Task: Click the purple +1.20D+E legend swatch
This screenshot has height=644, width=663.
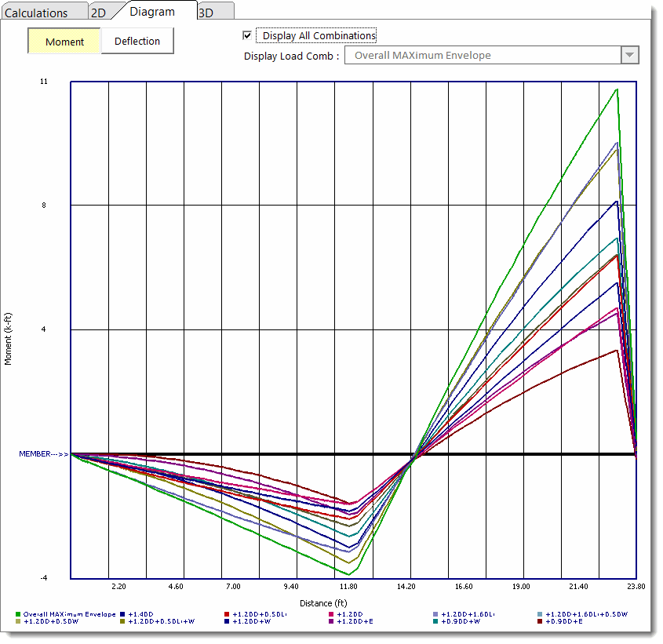Action: pyautogui.click(x=331, y=621)
